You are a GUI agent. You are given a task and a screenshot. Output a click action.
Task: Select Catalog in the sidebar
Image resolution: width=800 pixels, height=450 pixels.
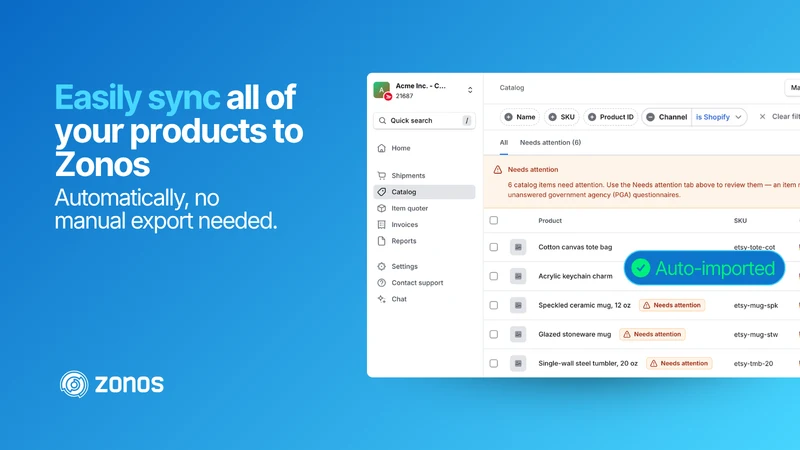tap(423, 192)
